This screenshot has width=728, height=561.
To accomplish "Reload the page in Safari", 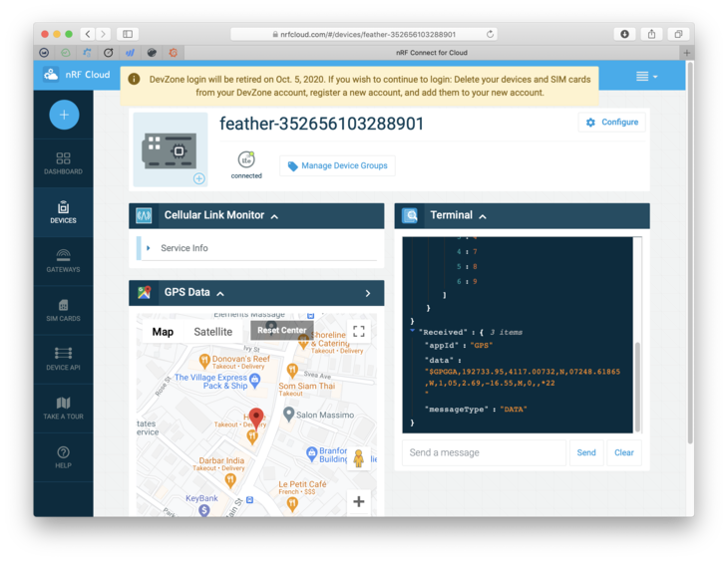I will 490,34.
